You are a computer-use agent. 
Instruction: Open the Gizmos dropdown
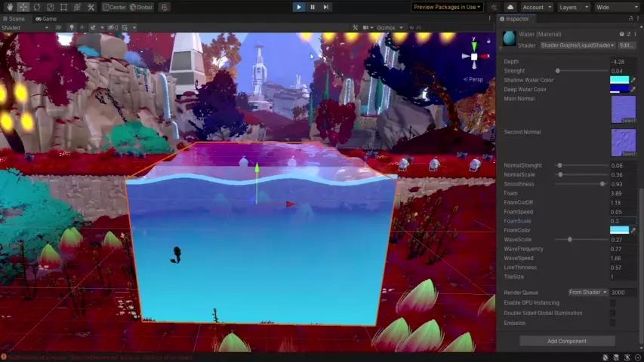coord(387,28)
